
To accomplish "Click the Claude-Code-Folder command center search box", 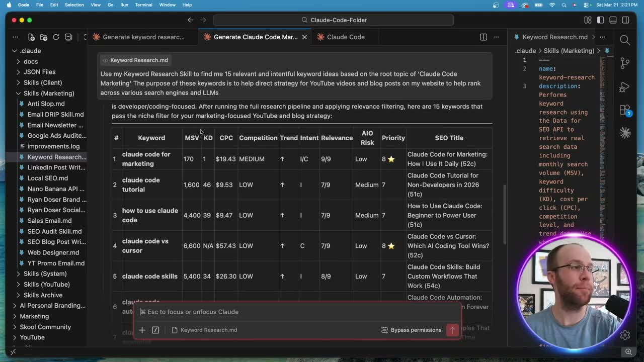I will 334,20.
